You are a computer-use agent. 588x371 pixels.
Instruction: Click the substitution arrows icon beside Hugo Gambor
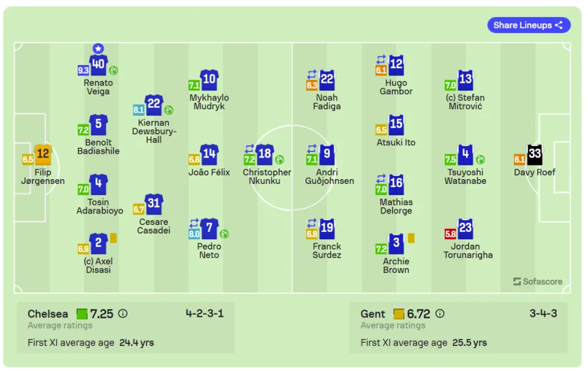[381, 59]
